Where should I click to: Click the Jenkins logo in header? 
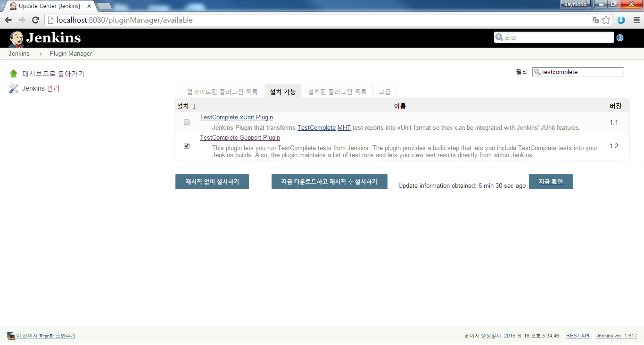point(45,38)
